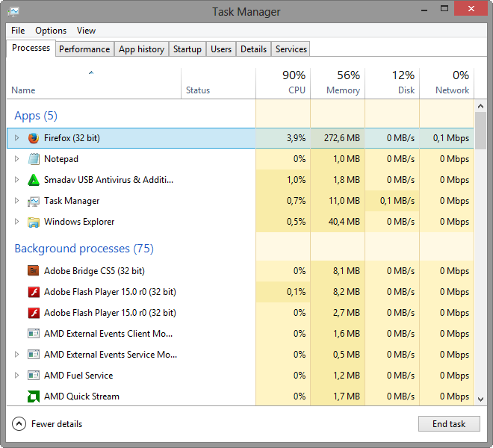
Task: Go to the Startup tab
Action: tap(187, 49)
